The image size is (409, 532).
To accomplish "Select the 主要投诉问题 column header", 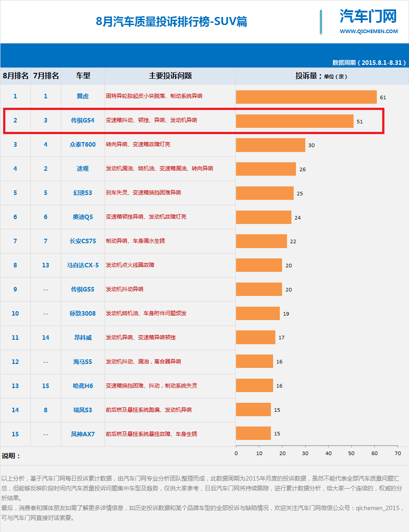I will [170, 76].
